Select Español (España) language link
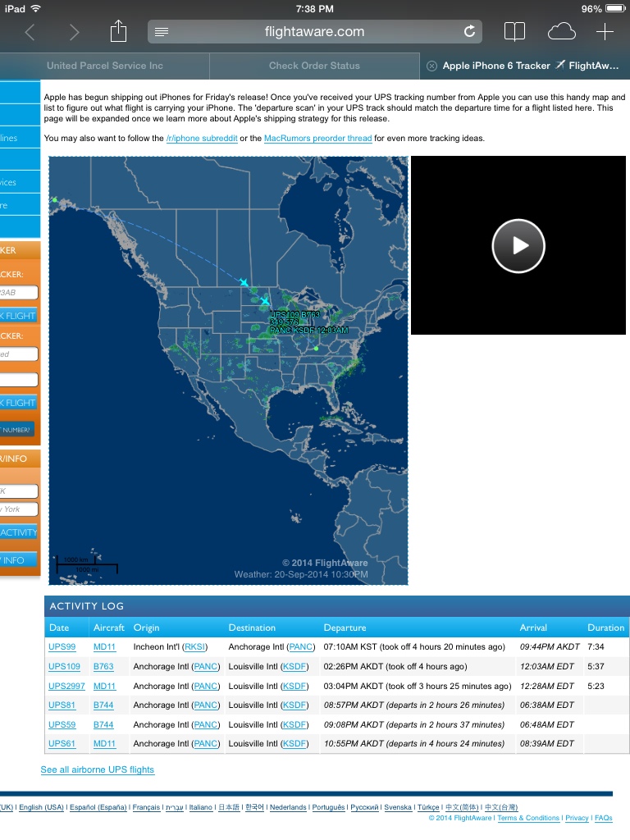This screenshot has width=630, height=840. click(98, 807)
